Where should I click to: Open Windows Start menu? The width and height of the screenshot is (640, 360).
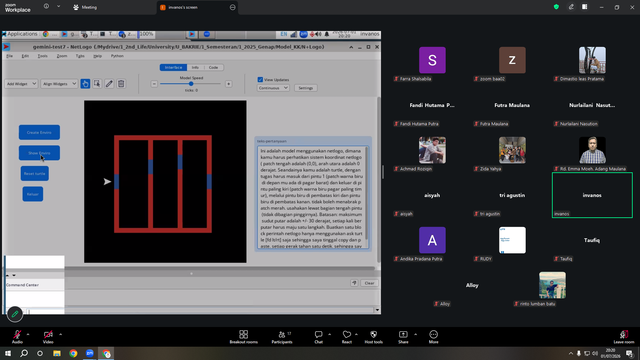tap(8, 353)
